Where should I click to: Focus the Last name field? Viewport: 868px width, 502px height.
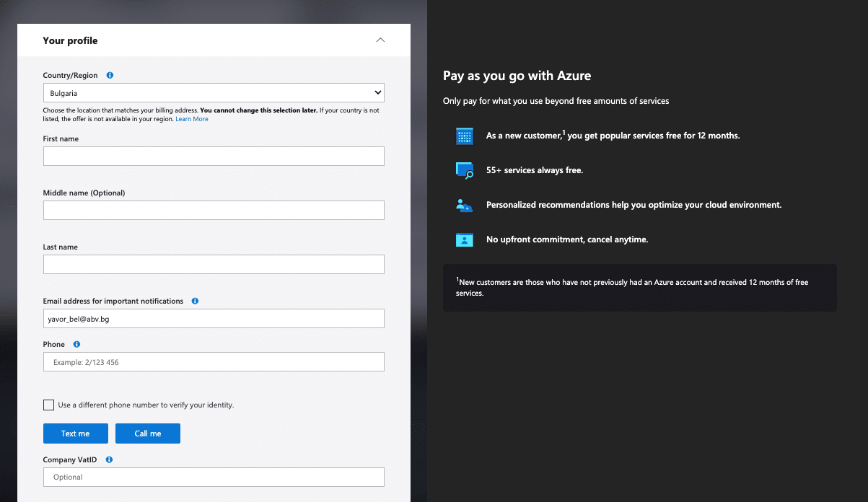[214, 265]
